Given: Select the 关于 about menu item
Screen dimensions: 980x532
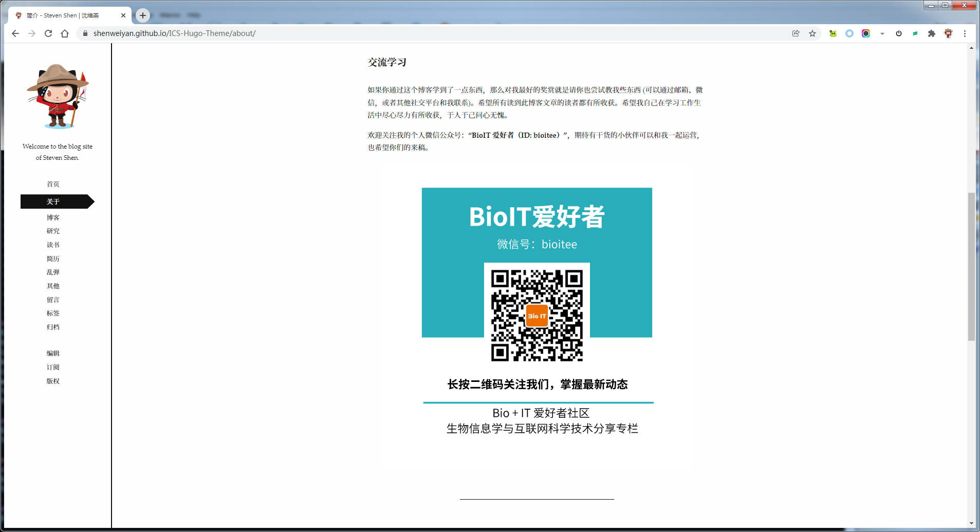Looking at the screenshot, I should tap(57, 201).
